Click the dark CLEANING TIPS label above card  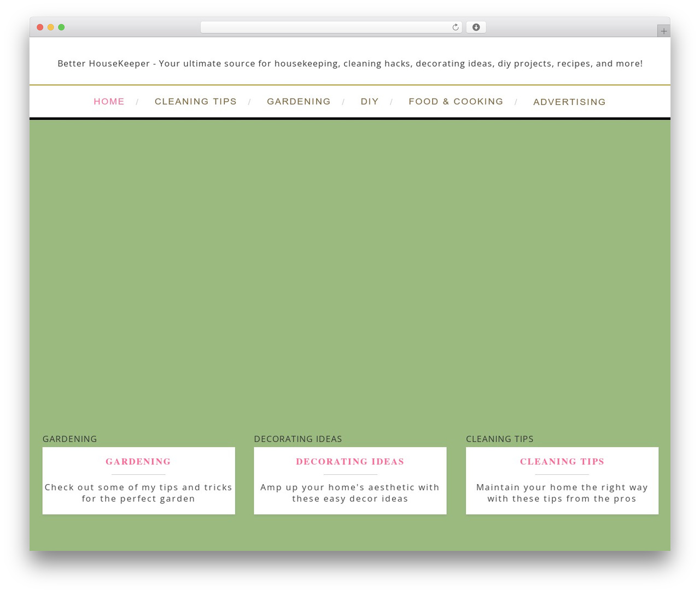(500, 439)
